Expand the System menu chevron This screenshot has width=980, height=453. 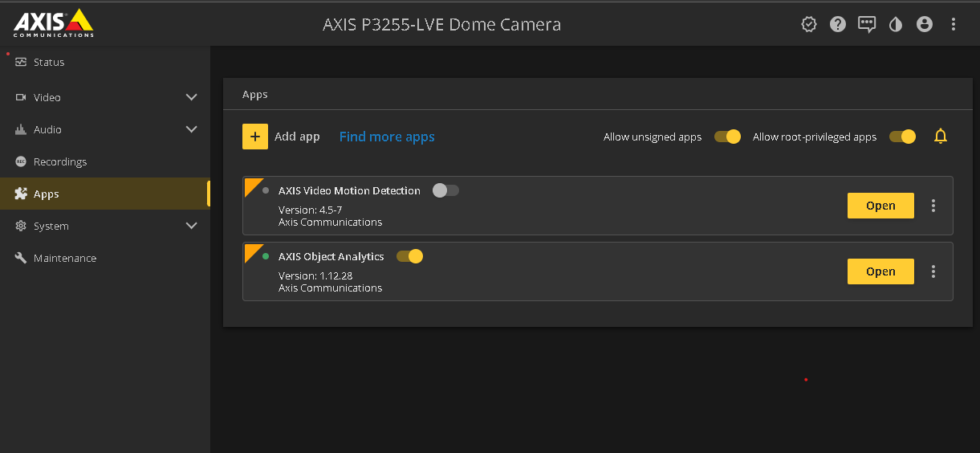[x=192, y=226]
